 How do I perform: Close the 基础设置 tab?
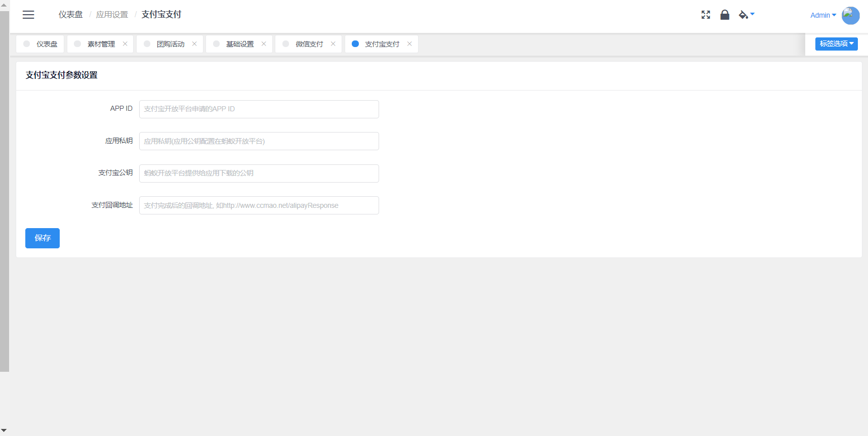[x=264, y=44]
